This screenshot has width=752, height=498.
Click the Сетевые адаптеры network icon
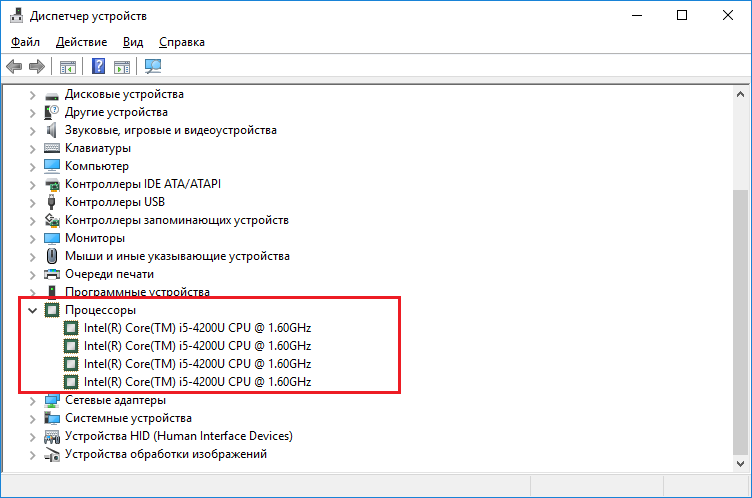point(52,400)
